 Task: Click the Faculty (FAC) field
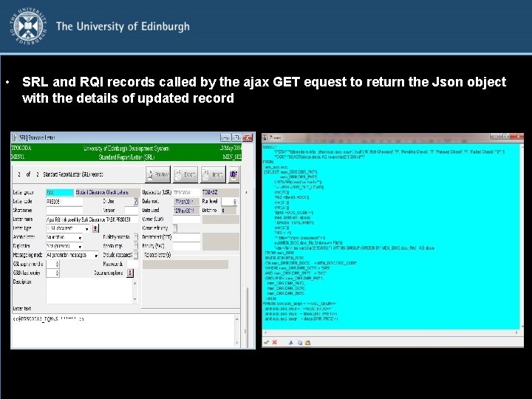coord(186,246)
